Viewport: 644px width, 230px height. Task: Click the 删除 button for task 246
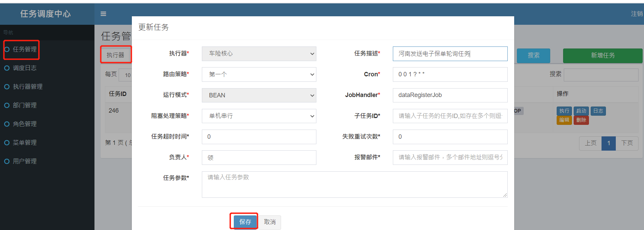pyautogui.click(x=581, y=120)
